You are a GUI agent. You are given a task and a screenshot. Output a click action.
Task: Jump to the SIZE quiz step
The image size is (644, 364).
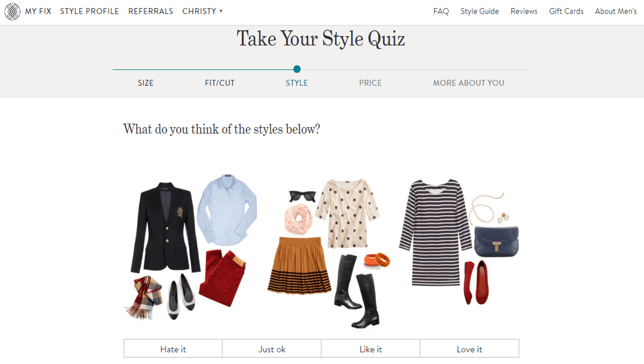145,83
